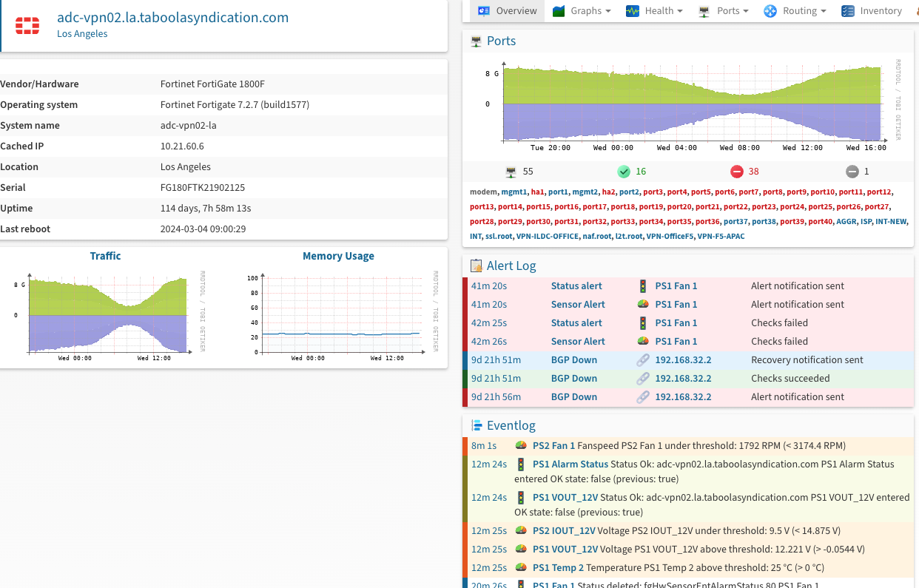Image resolution: width=919 pixels, height=588 pixels.
Task: Expand the Routing dropdown menu
Action: pyautogui.click(x=795, y=11)
